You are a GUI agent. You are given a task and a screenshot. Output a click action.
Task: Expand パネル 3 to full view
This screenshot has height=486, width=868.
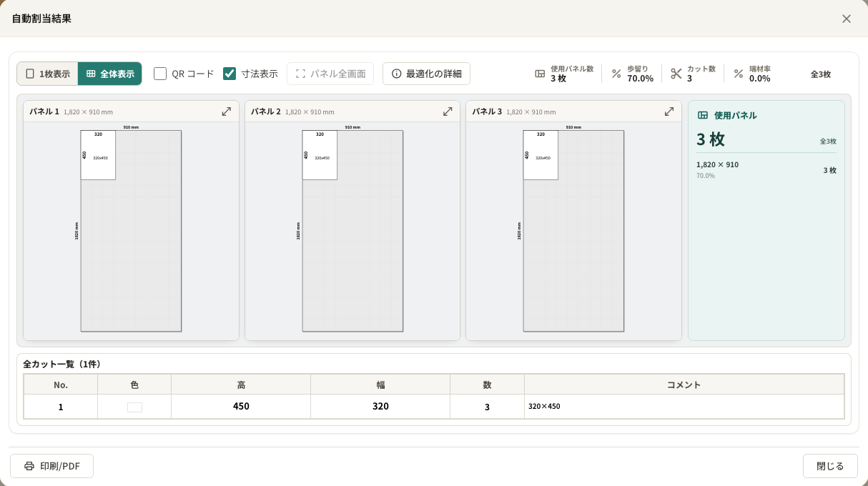tap(669, 111)
